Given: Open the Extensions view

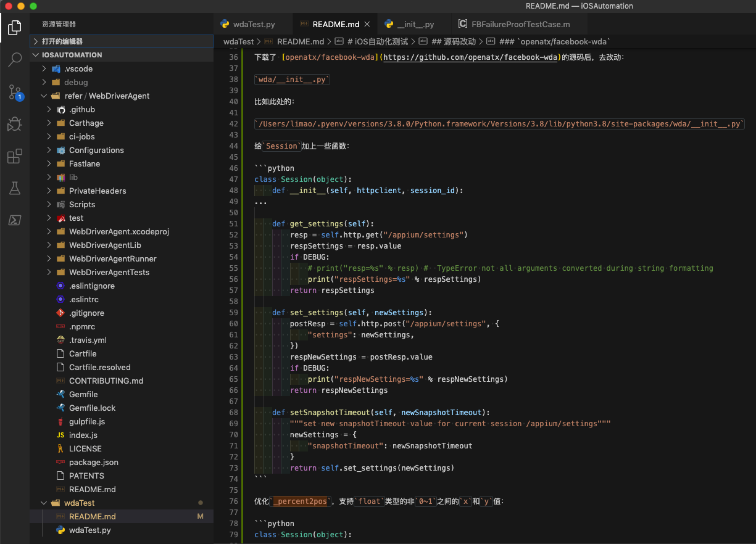Looking at the screenshot, I should click(x=15, y=157).
